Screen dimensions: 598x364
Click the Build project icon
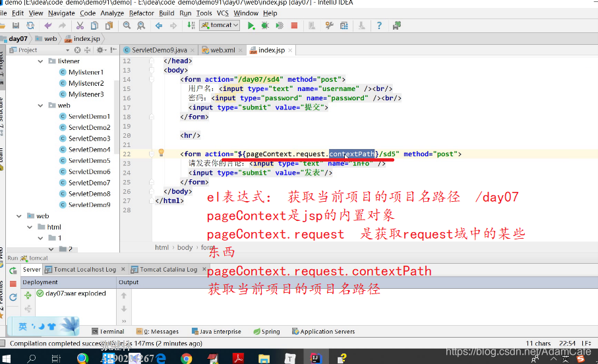click(191, 26)
